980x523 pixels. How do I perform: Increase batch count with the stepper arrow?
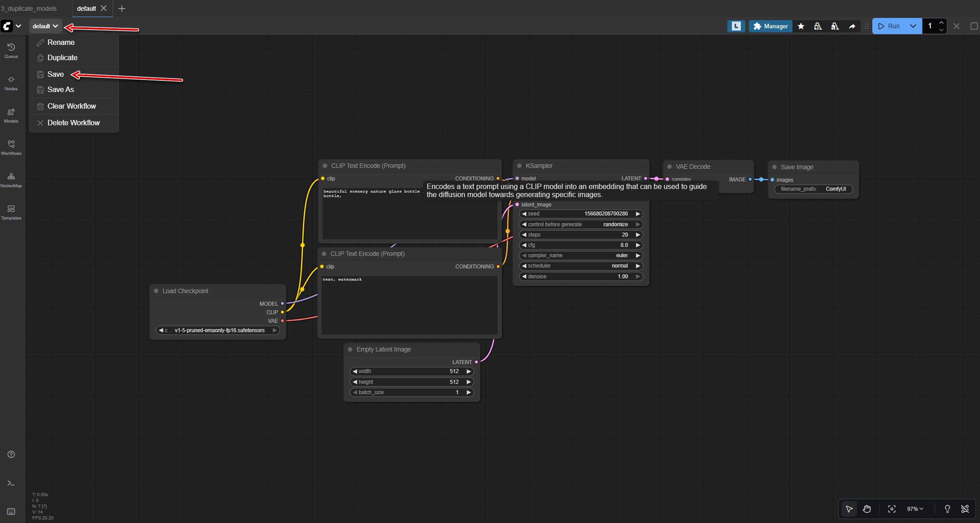click(x=941, y=22)
